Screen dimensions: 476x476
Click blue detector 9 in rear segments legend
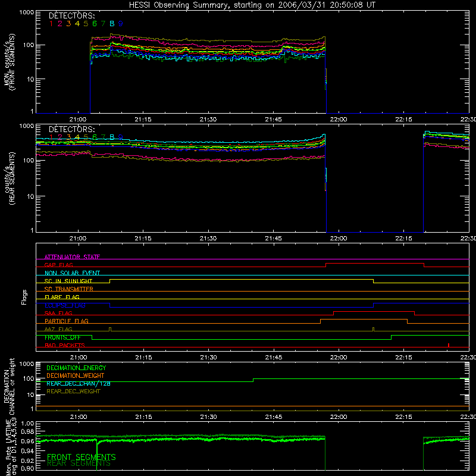121,137
